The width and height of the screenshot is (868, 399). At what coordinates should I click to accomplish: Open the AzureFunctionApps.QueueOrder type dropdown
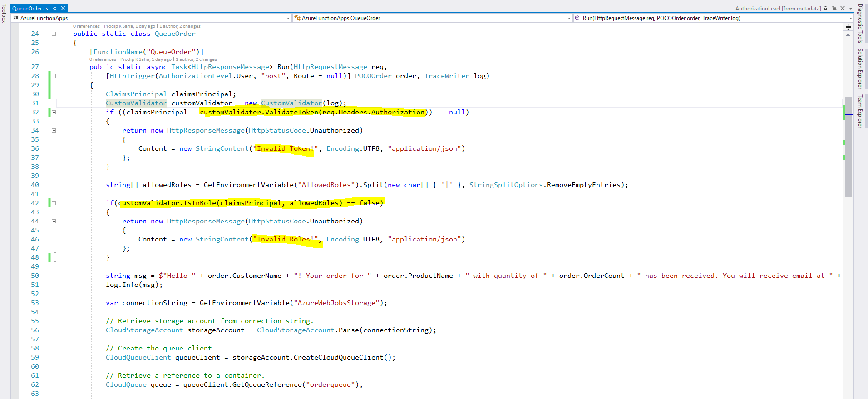click(x=569, y=18)
